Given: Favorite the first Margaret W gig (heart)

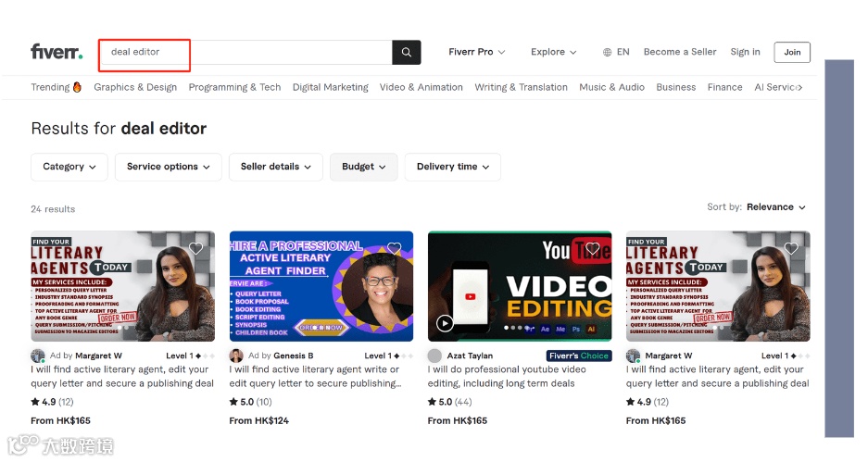Looking at the screenshot, I should click(196, 248).
